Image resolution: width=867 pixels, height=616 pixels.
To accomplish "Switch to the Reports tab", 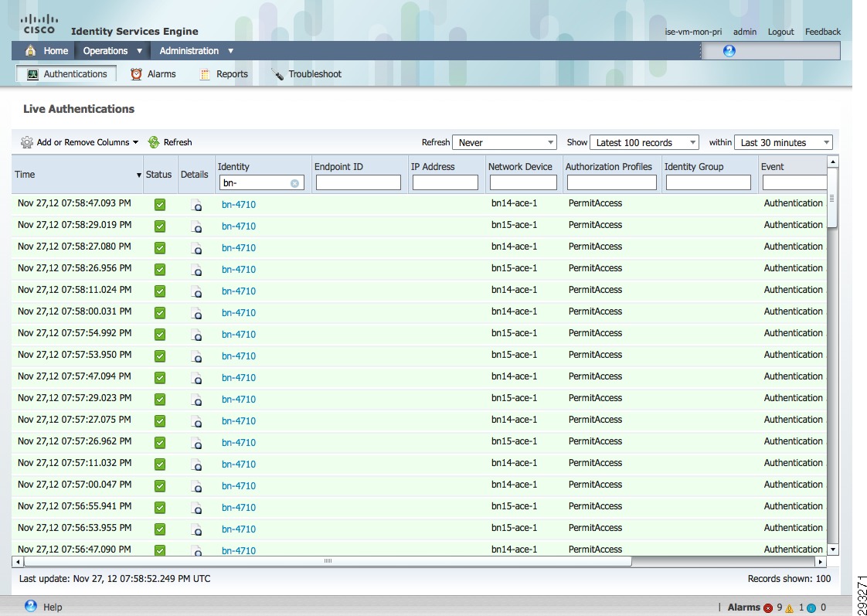I will click(x=223, y=74).
